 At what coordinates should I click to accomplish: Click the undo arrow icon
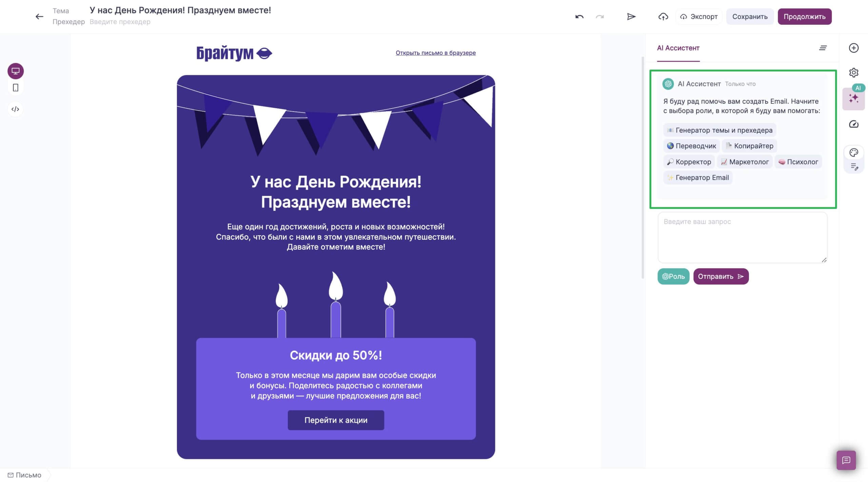click(579, 17)
